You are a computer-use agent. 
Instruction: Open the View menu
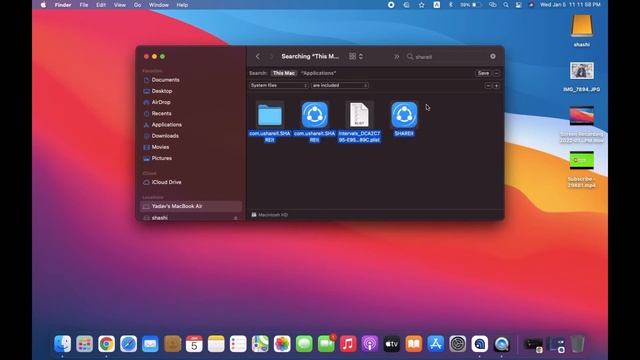click(120, 5)
